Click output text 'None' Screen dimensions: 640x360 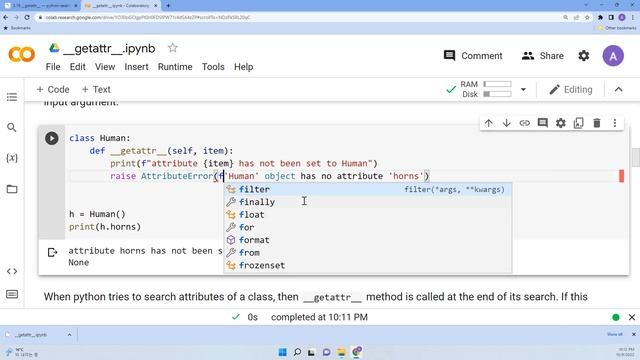(x=78, y=262)
